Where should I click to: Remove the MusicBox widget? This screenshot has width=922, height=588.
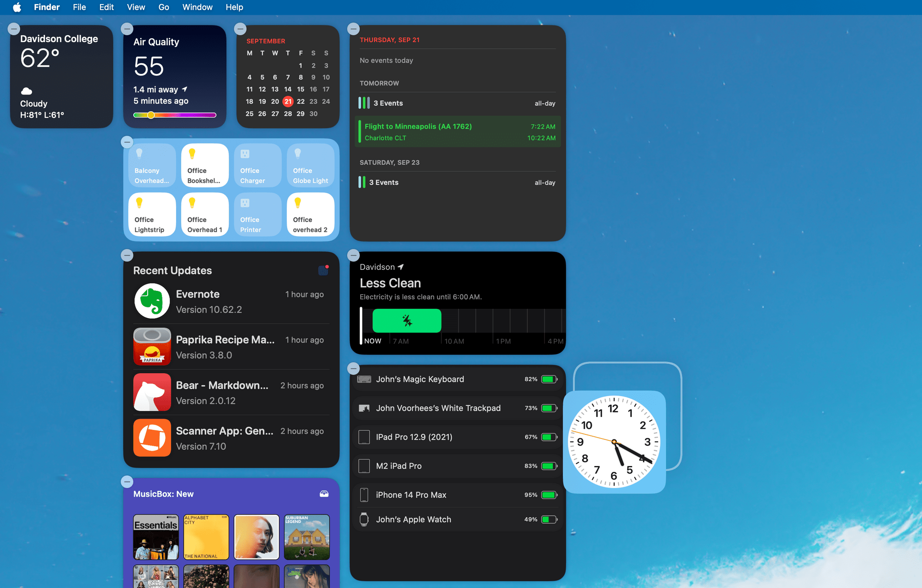pyautogui.click(x=127, y=482)
